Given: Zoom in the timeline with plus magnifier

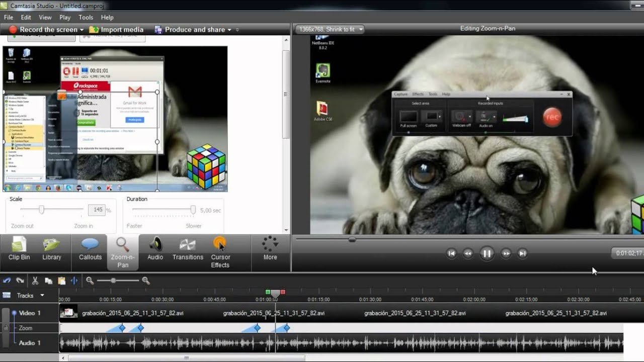Looking at the screenshot, I should tap(146, 281).
